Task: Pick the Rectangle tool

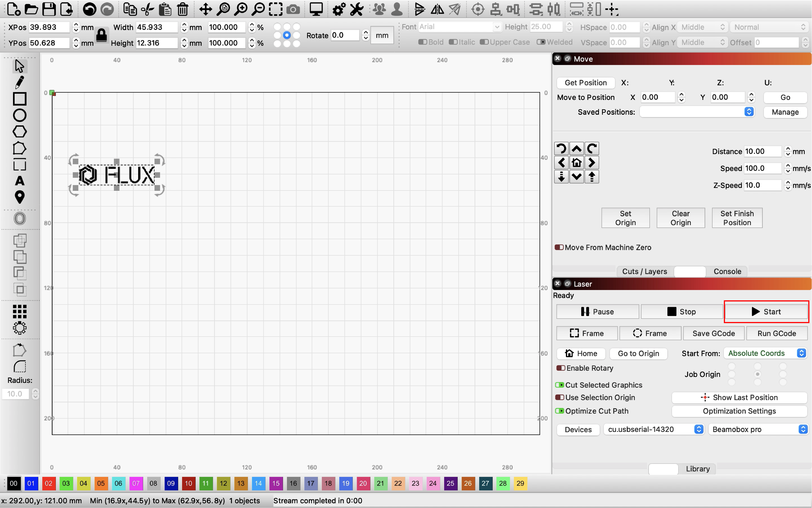Action: click(x=19, y=99)
